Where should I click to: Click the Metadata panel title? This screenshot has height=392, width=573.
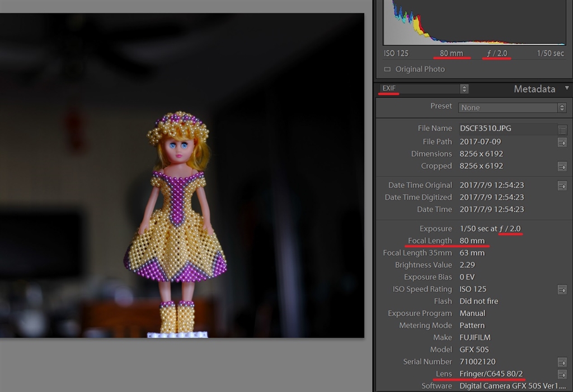coord(534,89)
